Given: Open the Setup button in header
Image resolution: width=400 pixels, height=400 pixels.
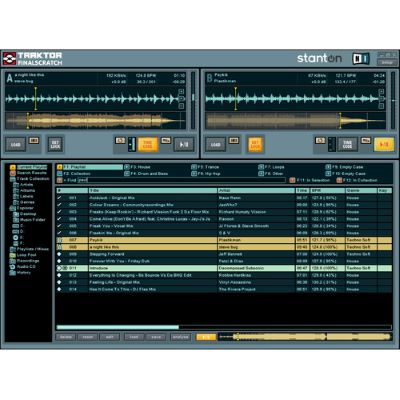Looking at the screenshot, I should coord(387,62).
